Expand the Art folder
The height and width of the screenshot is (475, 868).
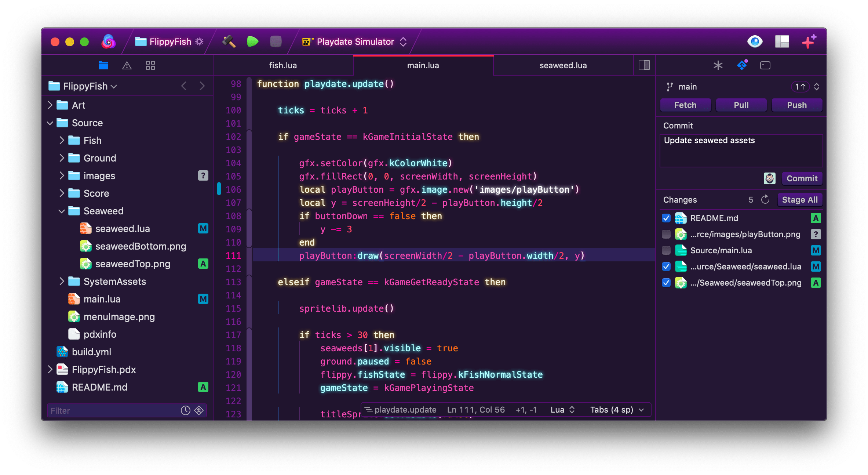coord(50,105)
